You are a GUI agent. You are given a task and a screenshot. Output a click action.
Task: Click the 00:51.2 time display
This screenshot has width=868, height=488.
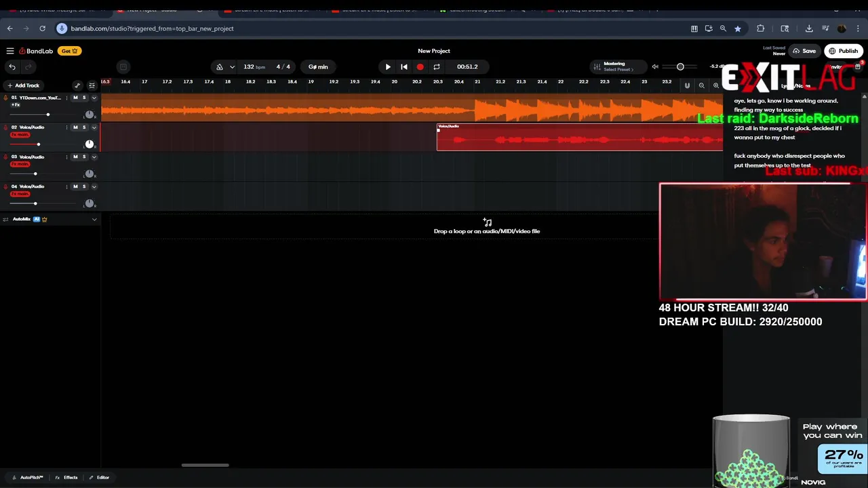click(x=467, y=67)
